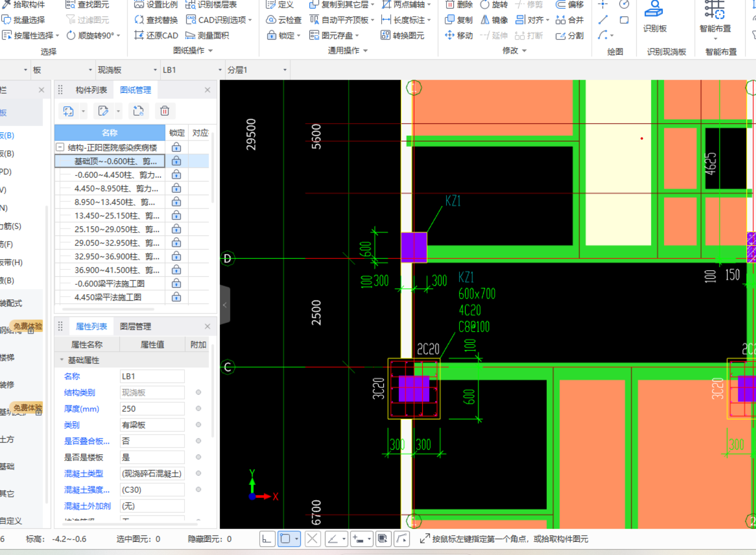Select 测量面积 measure area tool
The height and width of the screenshot is (555, 756).
coord(207,35)
